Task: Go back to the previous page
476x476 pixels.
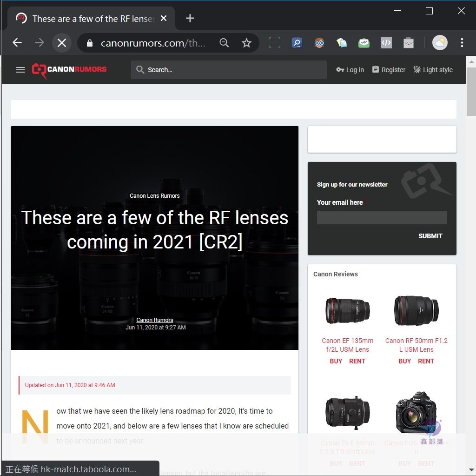Action: pos(17,42)
